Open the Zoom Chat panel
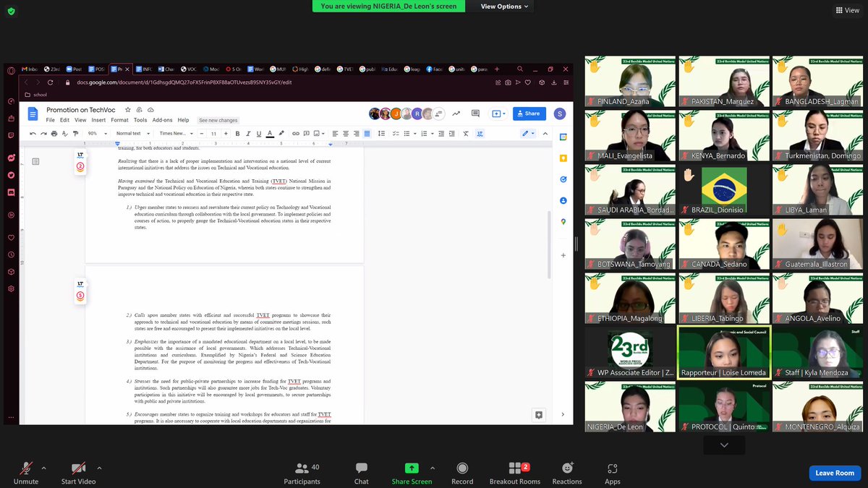Viewport: 868px width, 488px height. [x=362, y=473]
